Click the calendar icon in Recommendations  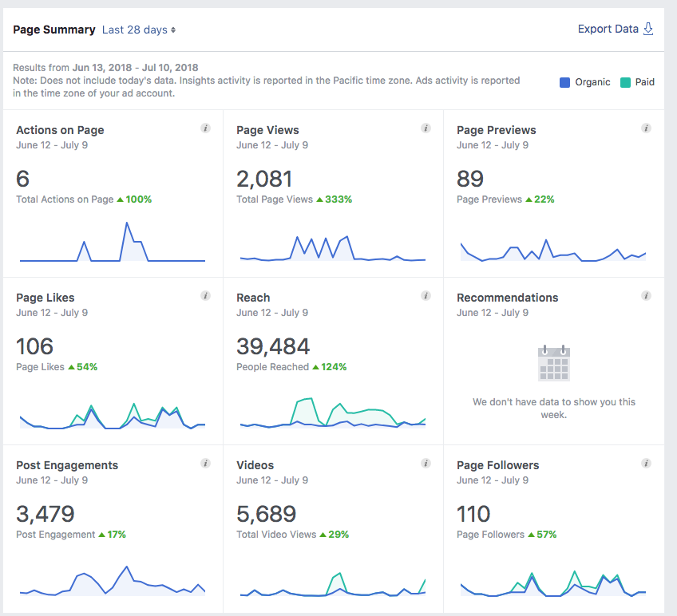[553, 363]
